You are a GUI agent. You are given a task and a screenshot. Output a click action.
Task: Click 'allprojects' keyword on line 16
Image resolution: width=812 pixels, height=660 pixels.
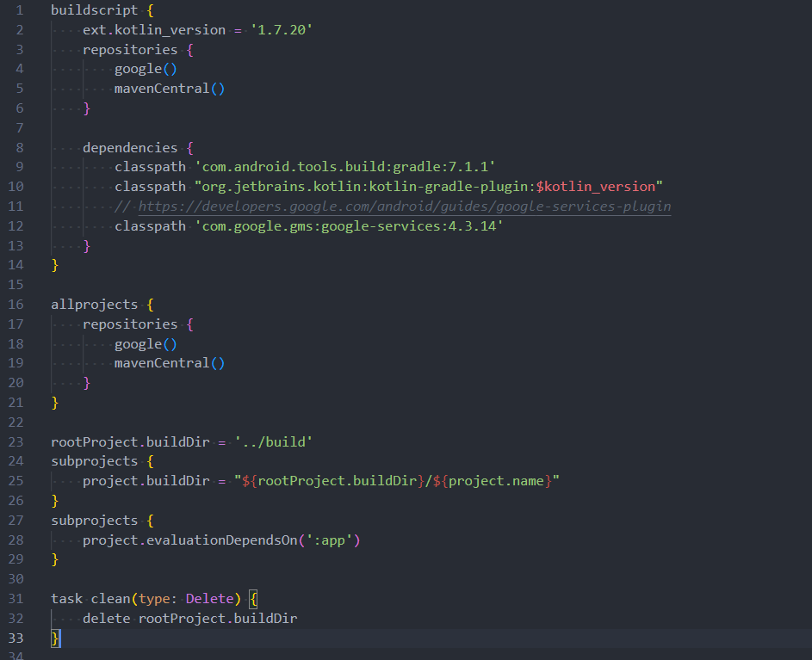[x=94, y=305]
